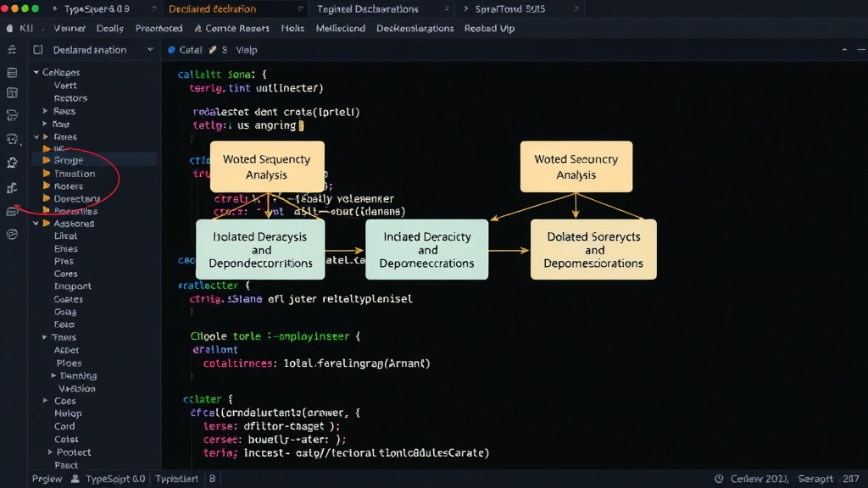Select the Cord tree item

coord(64,426)
